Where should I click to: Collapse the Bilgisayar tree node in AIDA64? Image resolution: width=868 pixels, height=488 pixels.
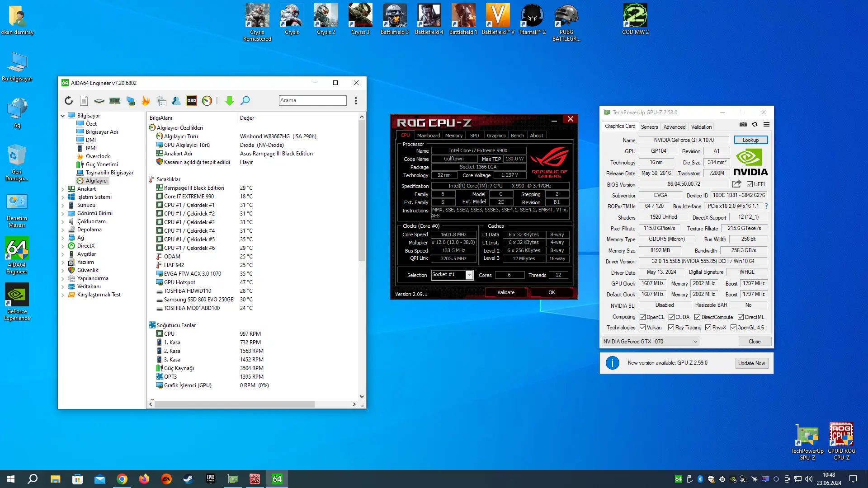pos(62,116)
